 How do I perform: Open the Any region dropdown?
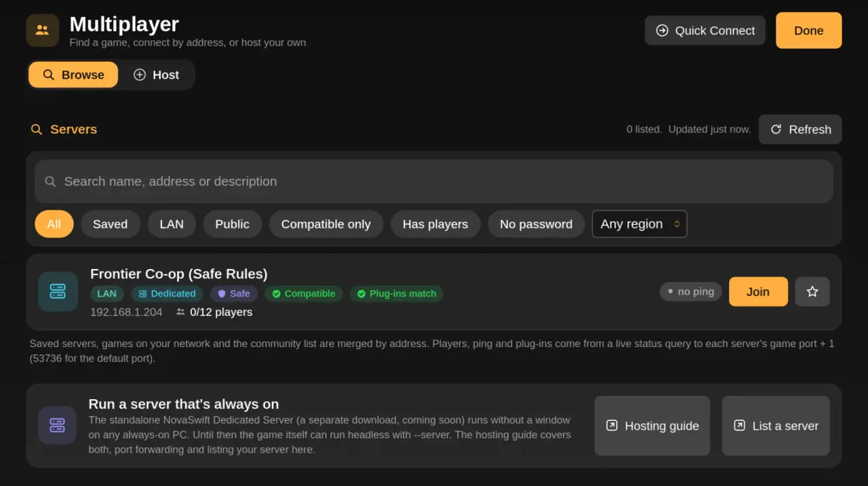click(639, 224)
